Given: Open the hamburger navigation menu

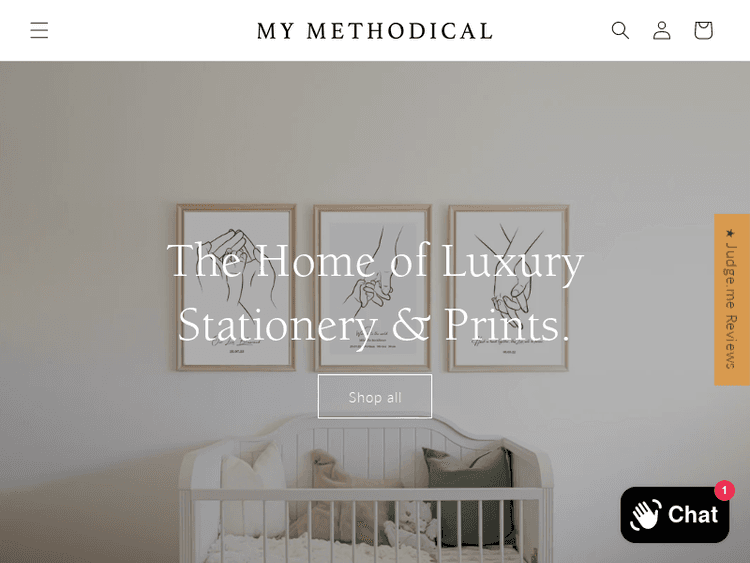Looking at the screenshot, I should click(39, 30).
